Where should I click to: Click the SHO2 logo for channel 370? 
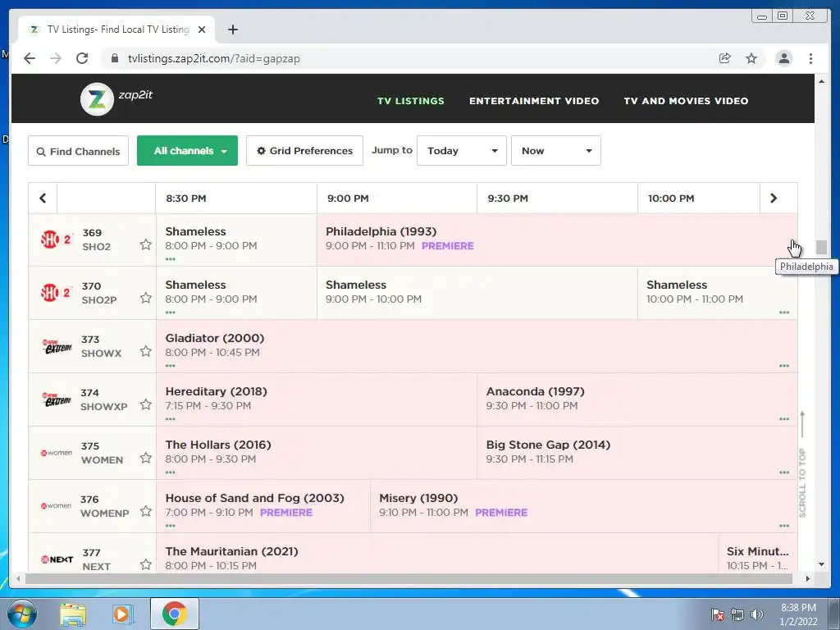[56, 293]
